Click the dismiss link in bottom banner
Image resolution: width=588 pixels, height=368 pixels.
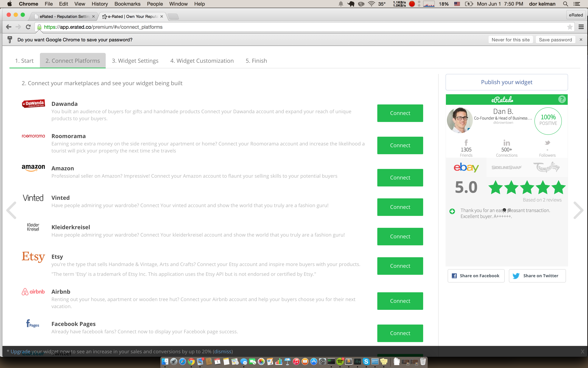click(223, 352)
